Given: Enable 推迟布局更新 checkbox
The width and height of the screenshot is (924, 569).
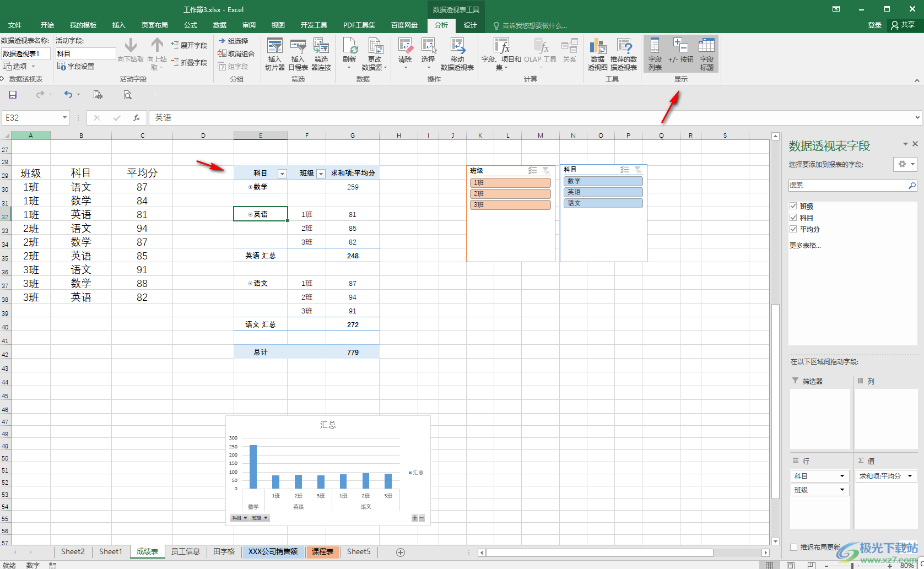Looking at the screenshot, I should (793, 547).
